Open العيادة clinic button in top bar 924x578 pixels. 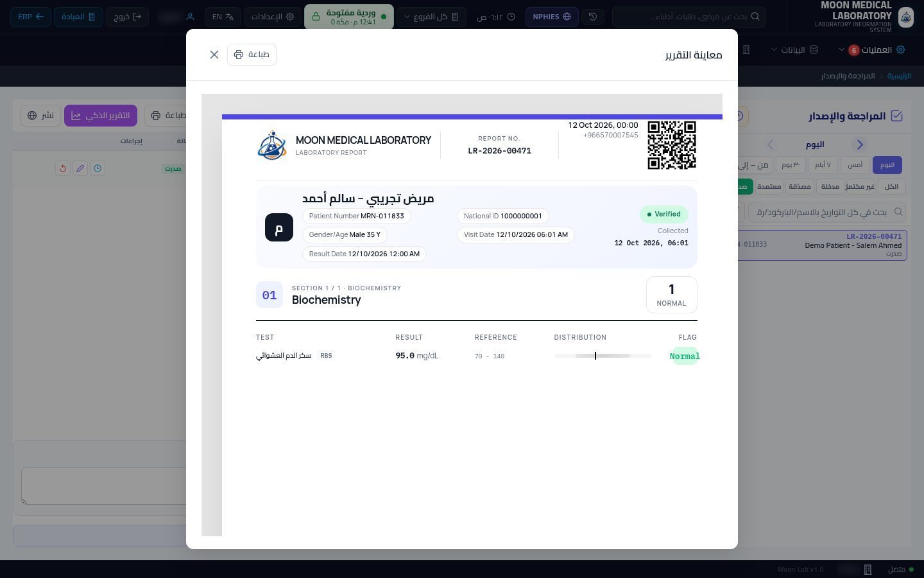pyautogui.click(x=78, y=17)
